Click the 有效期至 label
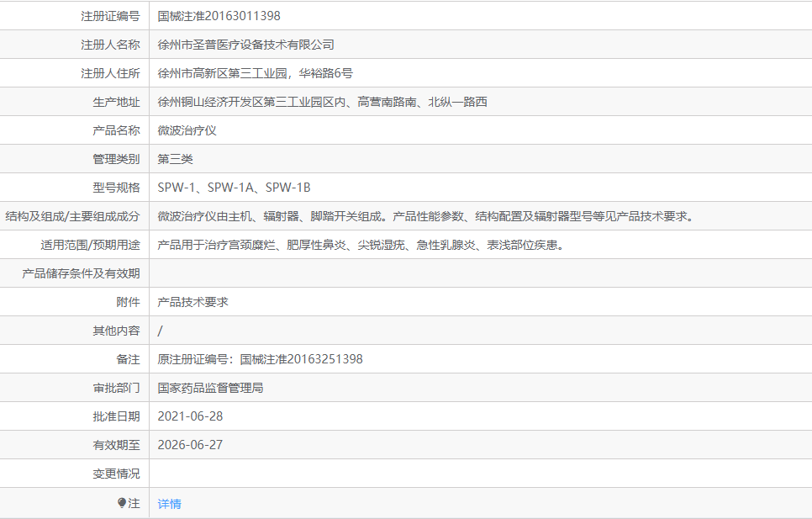Viewport: 812px width, 519px height. click(x=116, y=445)
